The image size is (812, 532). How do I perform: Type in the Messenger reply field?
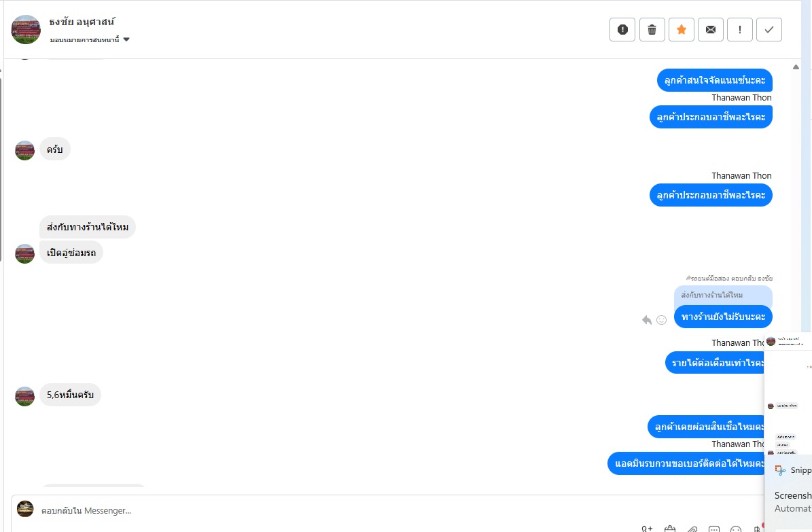pyautogui.click(x=340, y=510)
